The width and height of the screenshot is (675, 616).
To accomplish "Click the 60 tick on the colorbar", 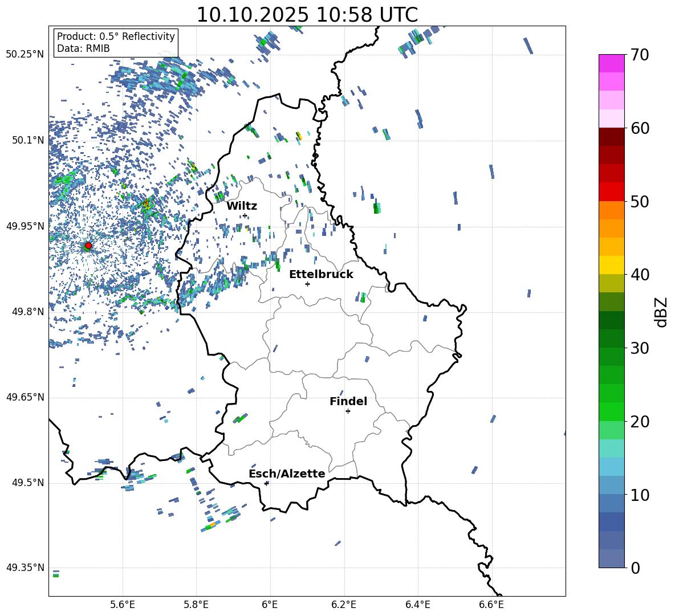I will coord(639,128).
